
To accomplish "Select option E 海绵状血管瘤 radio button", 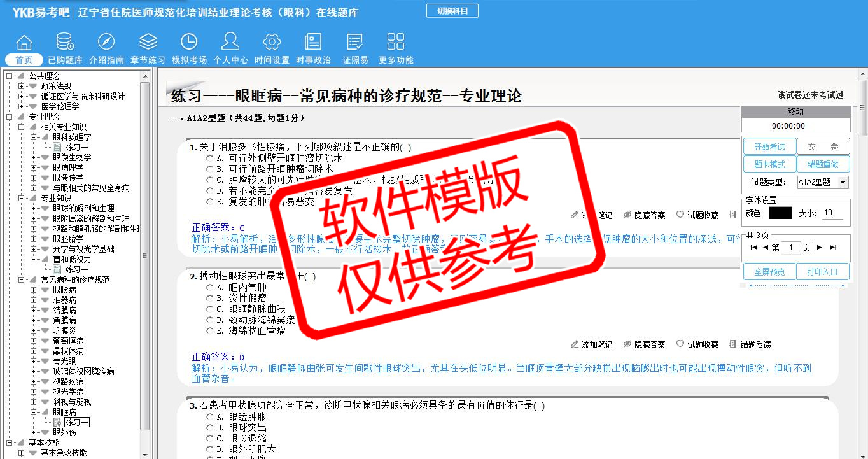I will point(210,331).
